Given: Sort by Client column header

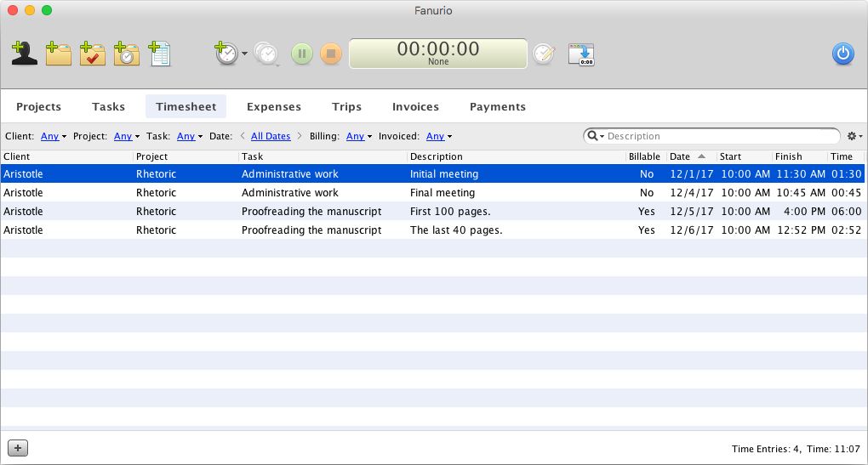Looking at the screenshot, I should click(67, 156).
